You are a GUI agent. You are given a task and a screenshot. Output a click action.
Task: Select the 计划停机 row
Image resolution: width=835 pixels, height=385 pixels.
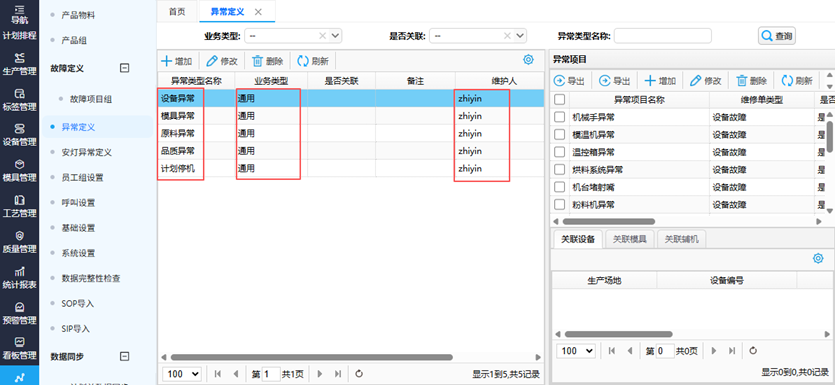click(350, 168)
